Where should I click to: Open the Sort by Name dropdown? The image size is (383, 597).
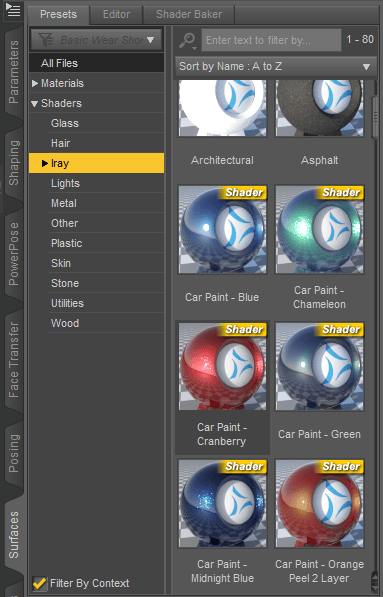click(276, 66)
